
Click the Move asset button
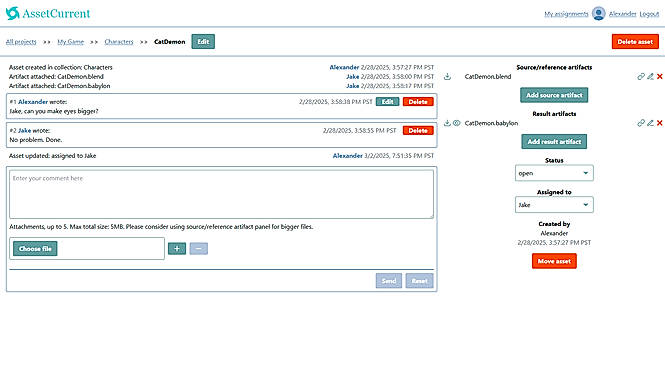click(554, 261)
